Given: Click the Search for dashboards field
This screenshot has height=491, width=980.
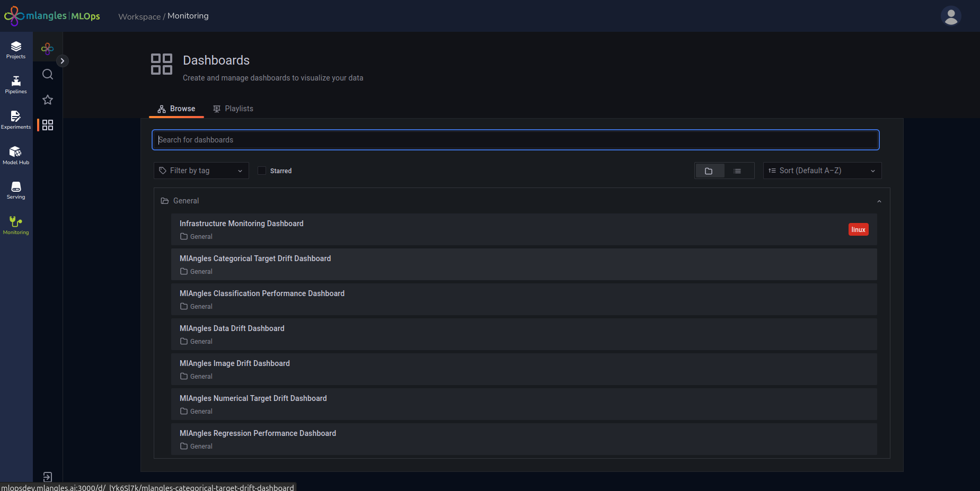Looking at the screenshot, I should [x=515, y=140].
